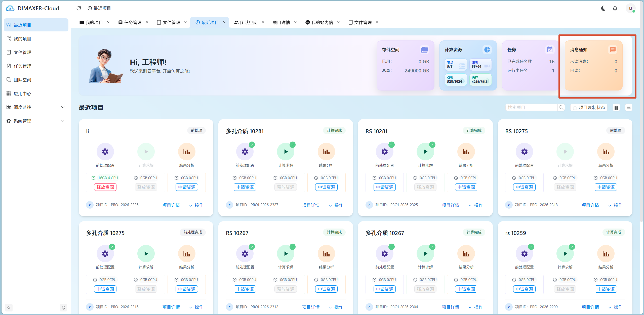This screenshot has height=315, width=644.
Task: Switch to grid card view
Action: tap(616, 108)
